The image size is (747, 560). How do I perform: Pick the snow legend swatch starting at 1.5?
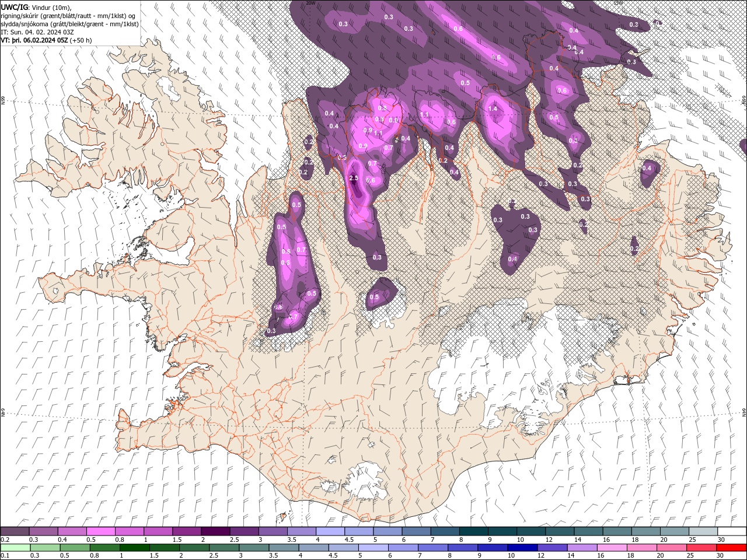point(186,531)
